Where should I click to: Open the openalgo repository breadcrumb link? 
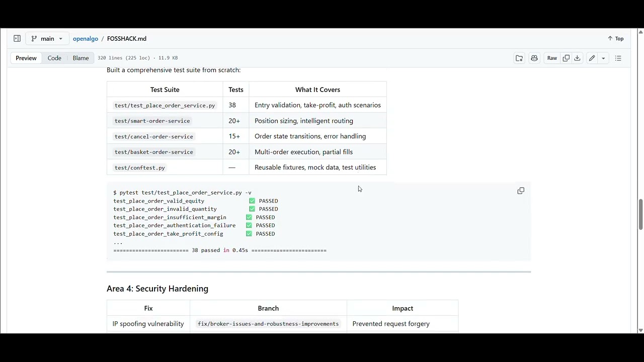(x=86, y=39)
